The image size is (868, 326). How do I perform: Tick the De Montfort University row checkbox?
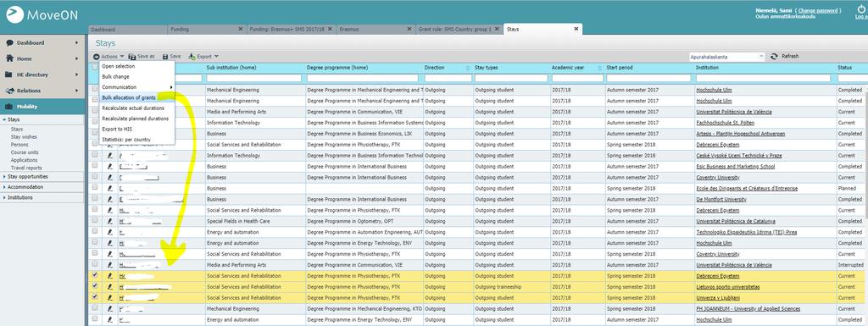(95, 198)
